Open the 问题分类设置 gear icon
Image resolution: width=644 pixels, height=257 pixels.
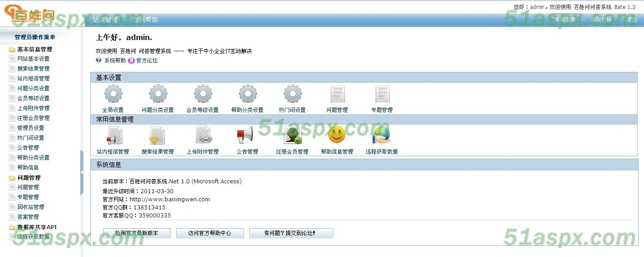pyautogui.click(x=158, y=94)
